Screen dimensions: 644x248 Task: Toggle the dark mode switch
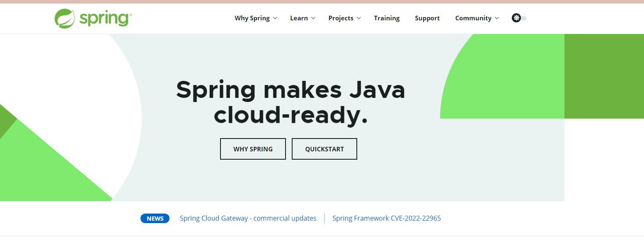[x=523, y=18]
